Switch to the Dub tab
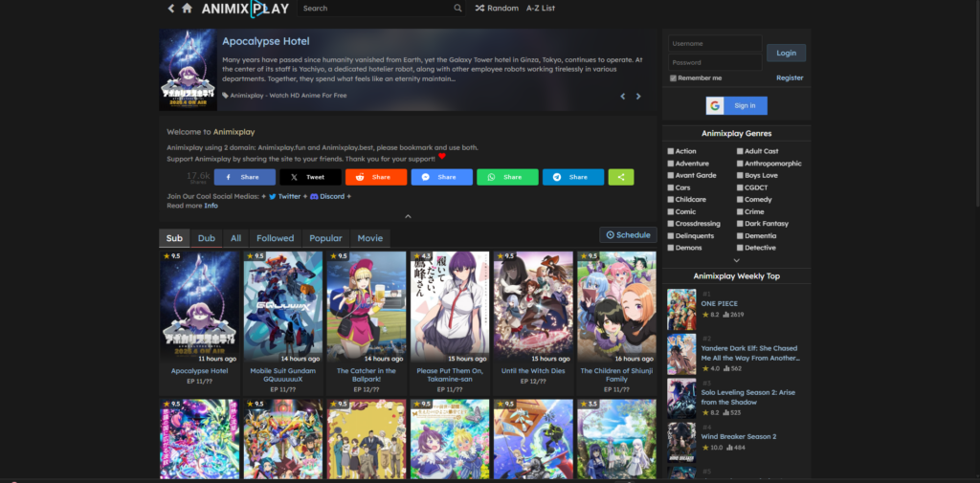The image size is (980, 483). click(x=207, y=238)
